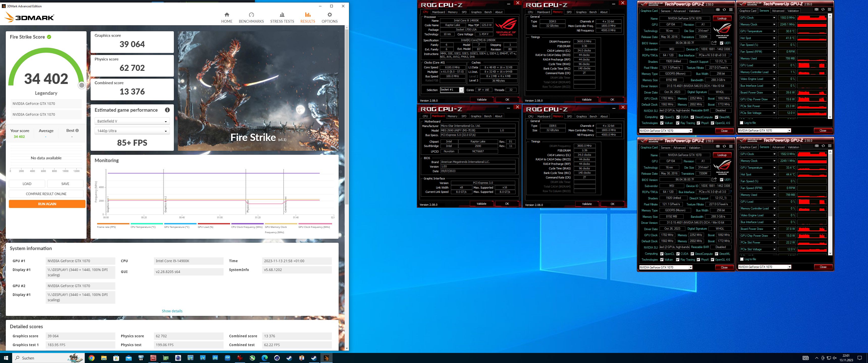868x363 pixels.
Task: Click the Windows Start button
Action: (x=6, y=358)
